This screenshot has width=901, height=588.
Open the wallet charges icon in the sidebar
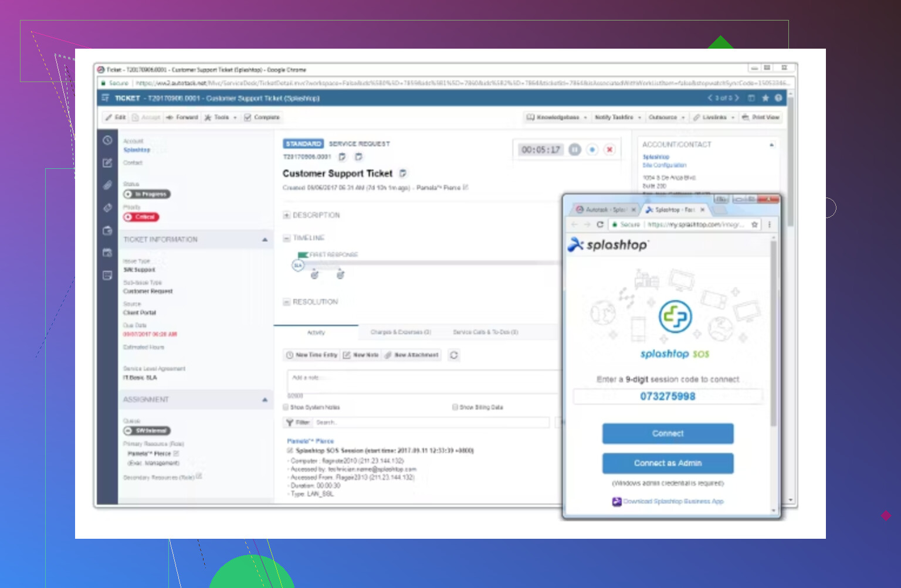[x=107, y=230]
